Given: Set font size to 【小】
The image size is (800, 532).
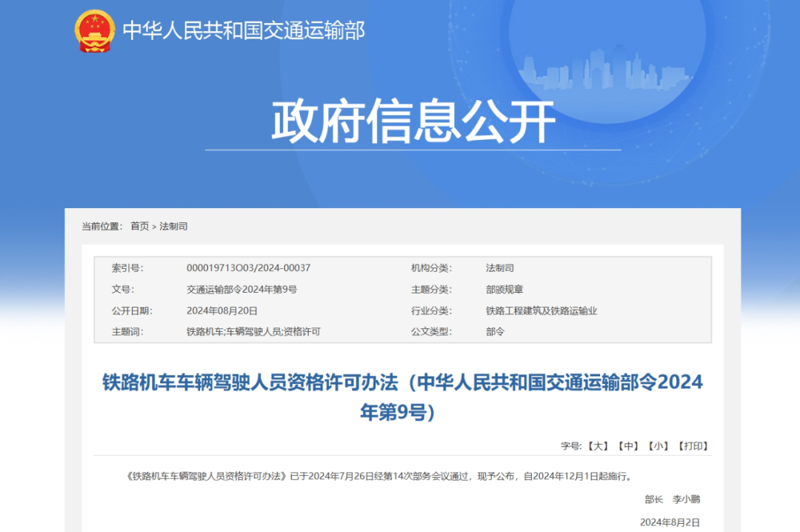Looking at the screenshot, I should [x=659, y=446].
